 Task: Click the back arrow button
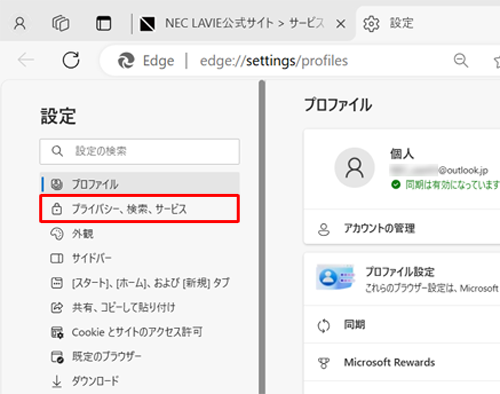pos(26,60)
